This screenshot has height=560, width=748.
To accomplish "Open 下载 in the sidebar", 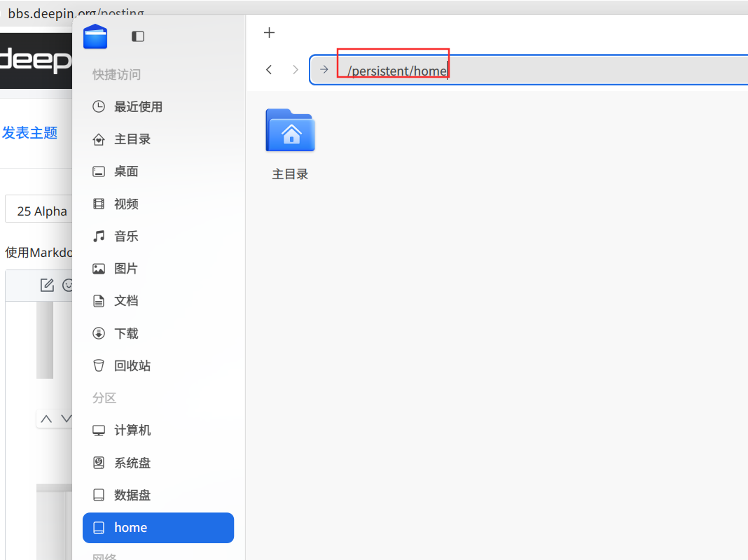I will coord(158,333).
